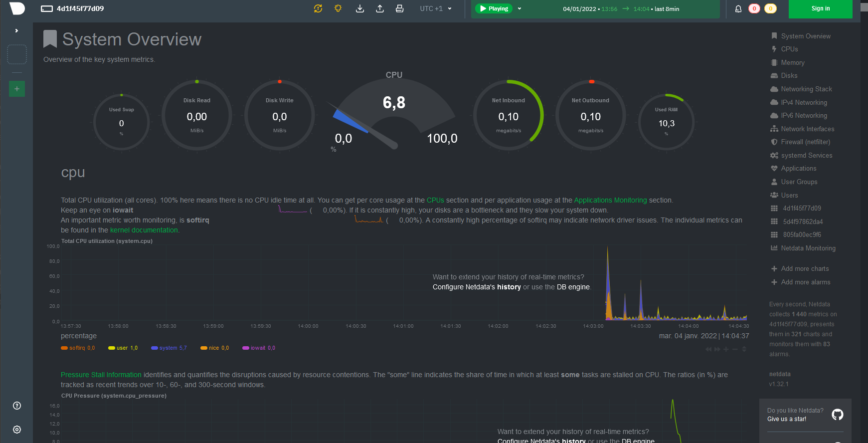
Task: Toggle the softirq dimension in chart legend
Action: coord(77,348)
